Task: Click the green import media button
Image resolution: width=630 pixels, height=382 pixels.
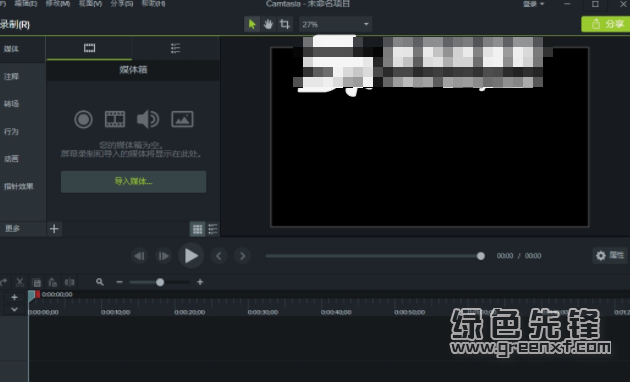Action: click(133, 182)
